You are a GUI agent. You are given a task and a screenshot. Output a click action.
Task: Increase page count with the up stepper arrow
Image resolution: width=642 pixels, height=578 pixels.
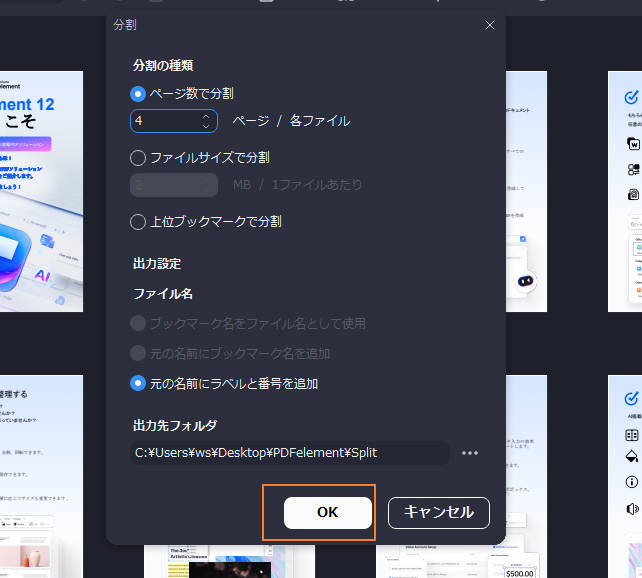tap(206, 116)
